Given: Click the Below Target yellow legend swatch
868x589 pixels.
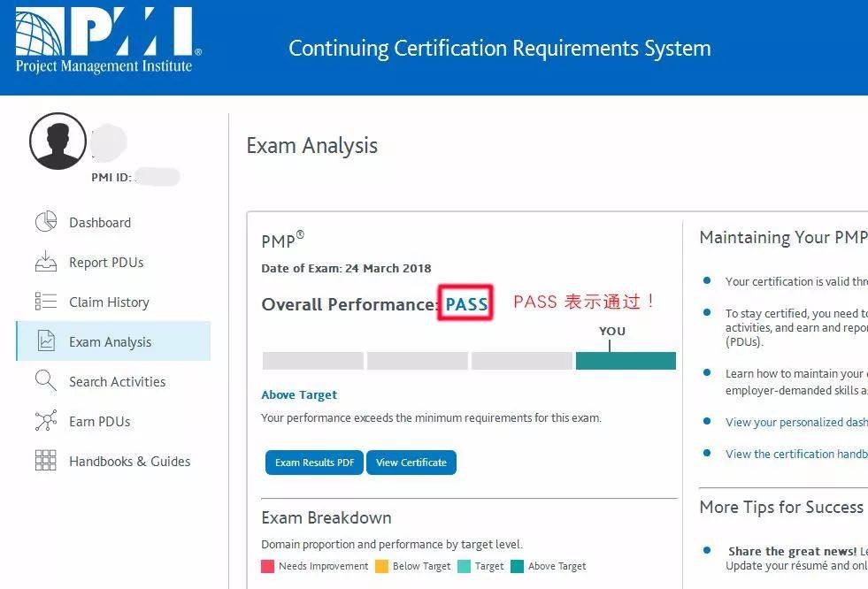Looking at the screenshot, I should tap(381, 566).
